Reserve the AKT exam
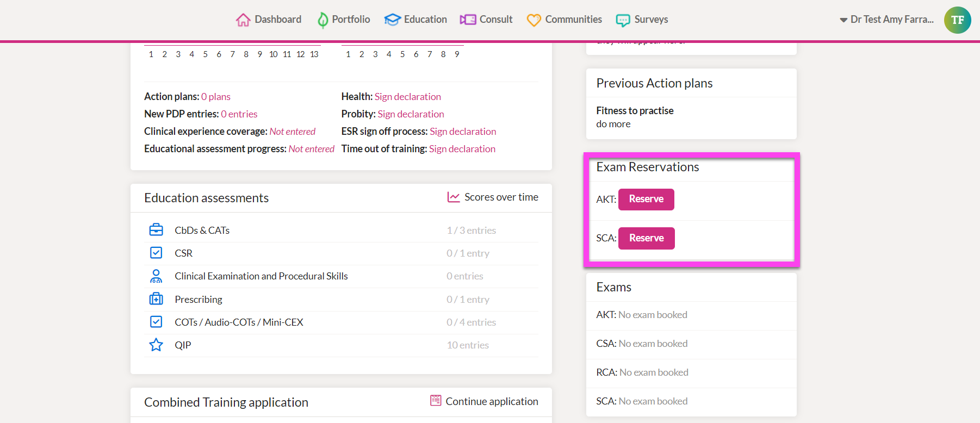The height and width of the screenshot is (423, 980). point(646,199)
